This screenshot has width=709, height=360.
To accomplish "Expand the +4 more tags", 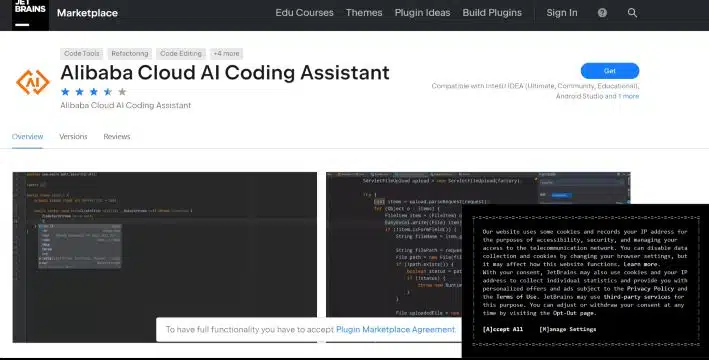I will [x=227, y=53].
